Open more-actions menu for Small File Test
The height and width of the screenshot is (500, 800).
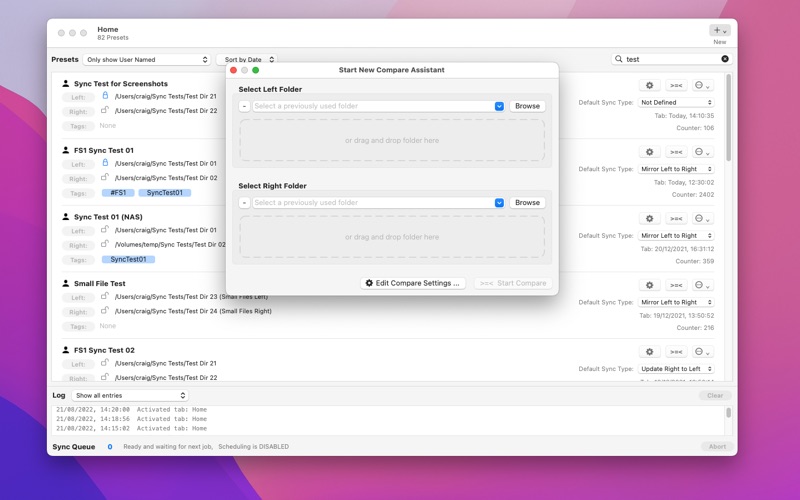[702, 285]
